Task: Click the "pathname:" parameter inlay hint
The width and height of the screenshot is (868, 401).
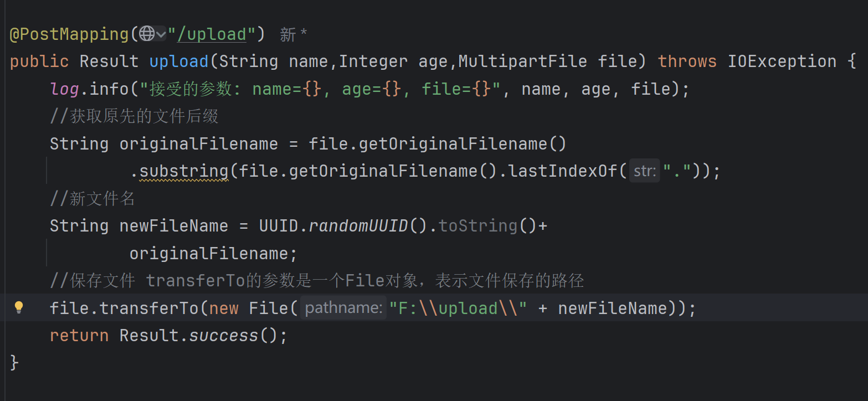Action: coord(343,308)
